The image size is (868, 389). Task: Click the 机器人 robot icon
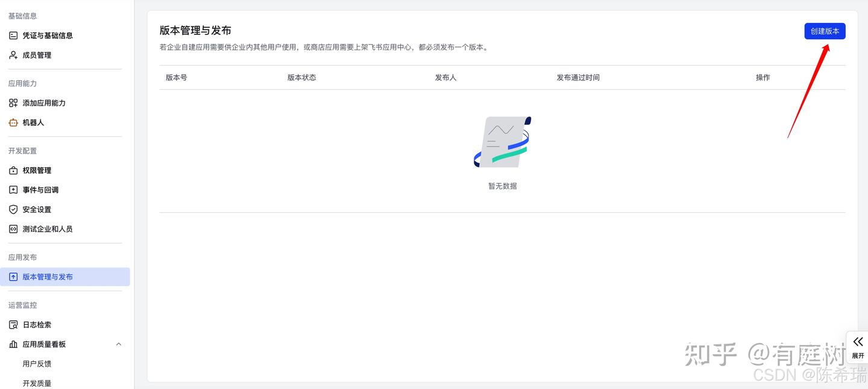pos(13,122)
